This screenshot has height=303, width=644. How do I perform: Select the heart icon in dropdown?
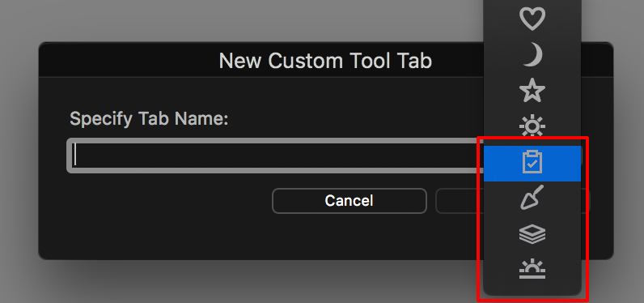coord(532,19)
